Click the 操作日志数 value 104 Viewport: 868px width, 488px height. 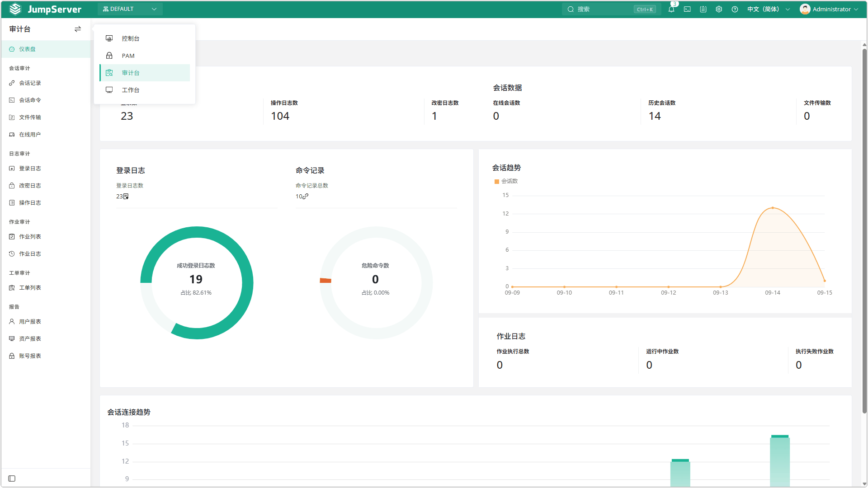point(280,116)
